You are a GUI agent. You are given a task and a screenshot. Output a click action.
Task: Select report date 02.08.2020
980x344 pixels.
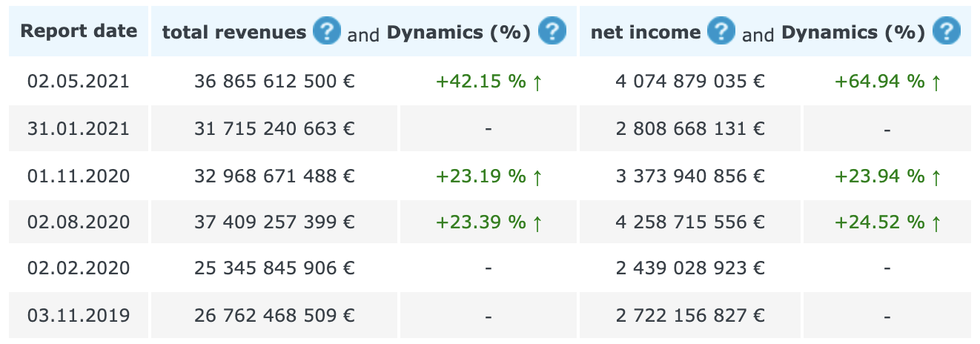(79, 222)
